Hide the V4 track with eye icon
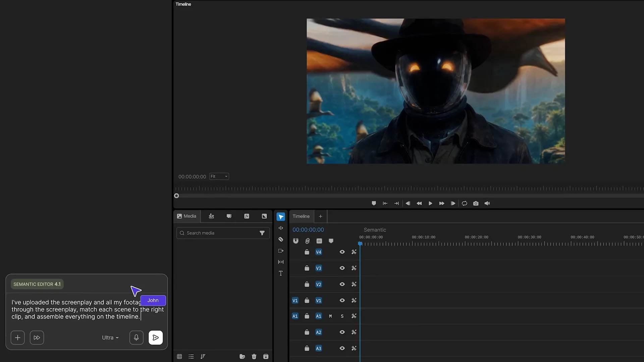The width and height of the screenshot is (644, 362). (342, 252)
